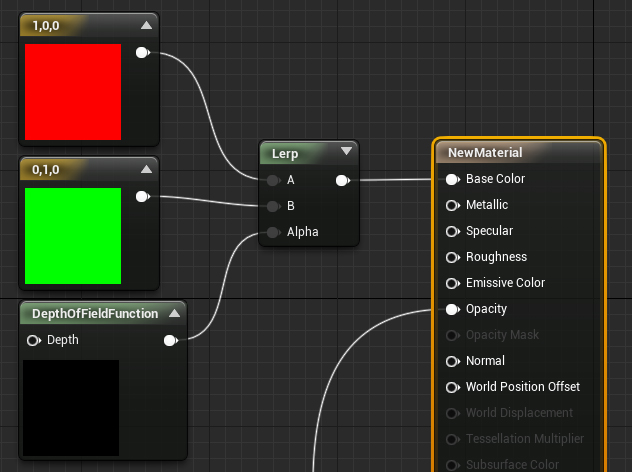Click the Emissive Color label
Screen dimensions: 632x472
coord(505,283)
